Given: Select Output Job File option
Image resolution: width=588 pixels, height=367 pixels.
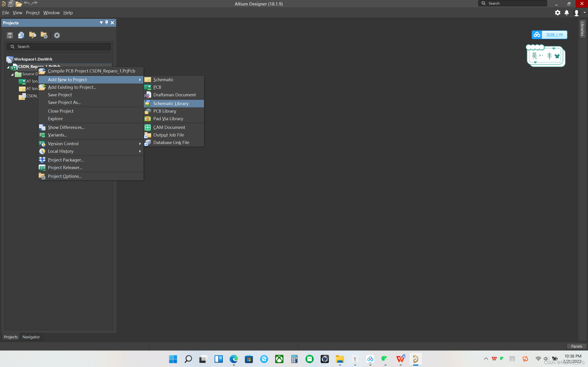Looking at the screenshot, I should tap(169, 134).
